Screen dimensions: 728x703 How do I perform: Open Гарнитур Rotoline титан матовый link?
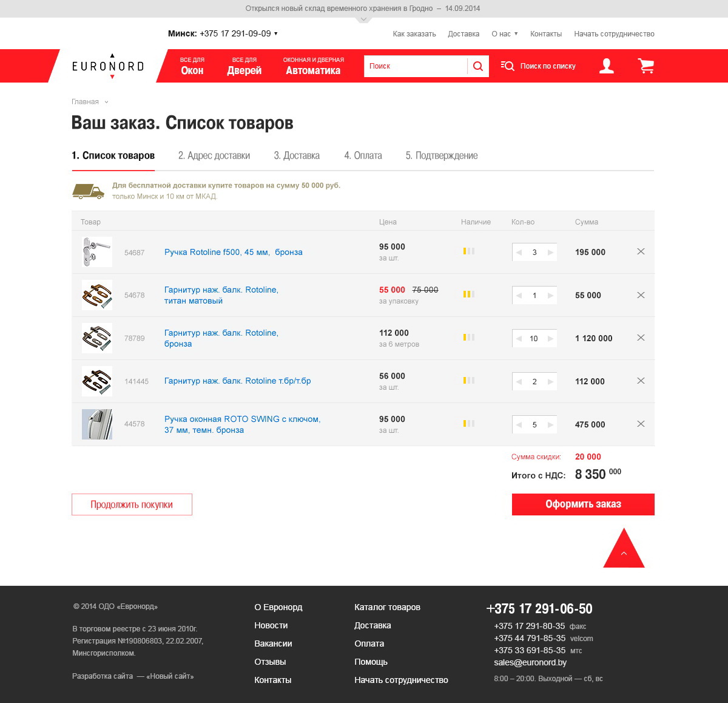pos(221,295)
